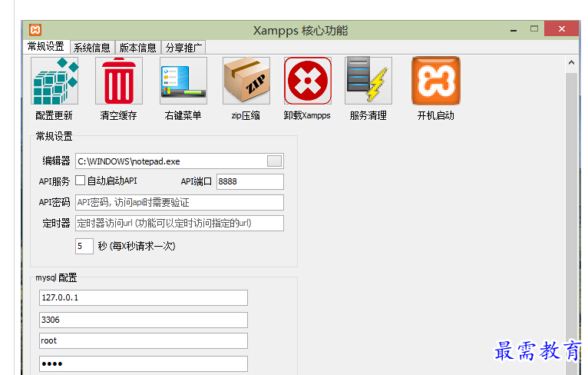588x375 pixels.
Task: Click the mysql password dotted field
Action: (144, 363)
